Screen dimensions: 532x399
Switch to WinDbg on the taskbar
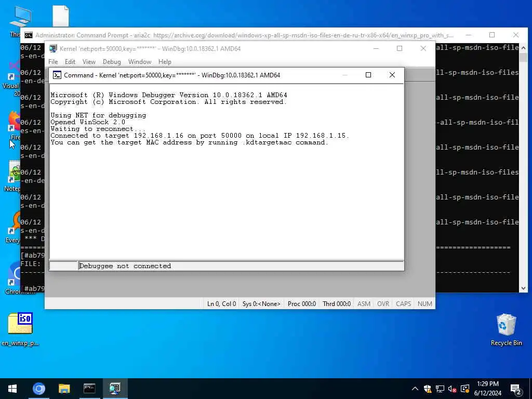[x=115, y=389]
